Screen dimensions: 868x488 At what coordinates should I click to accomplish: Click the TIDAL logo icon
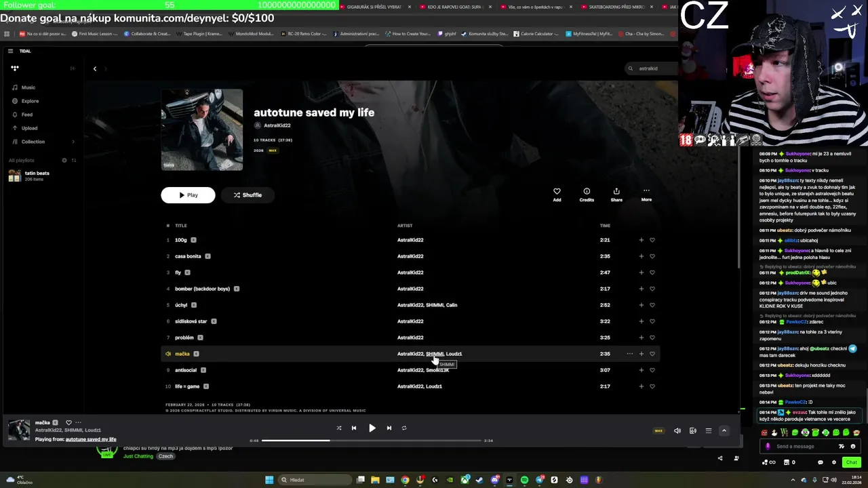[x=15, y=68]
